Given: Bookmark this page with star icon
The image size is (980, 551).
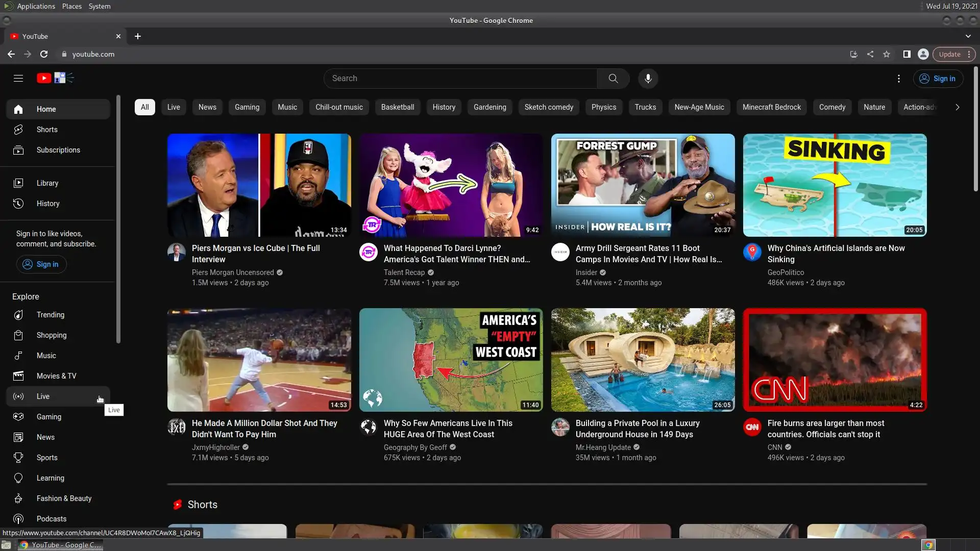Looking at the screenshot, I should [x=887, y=54].
